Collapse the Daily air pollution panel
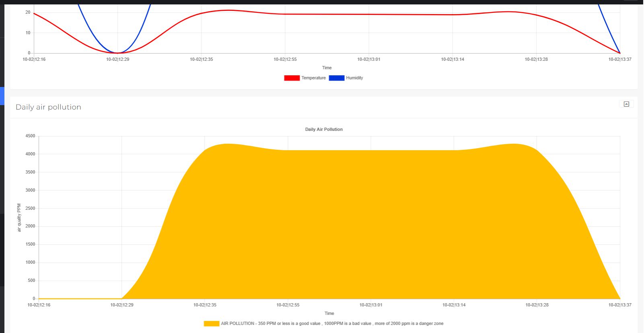Viewport: 644px width, 333px height. coord(626,104)
